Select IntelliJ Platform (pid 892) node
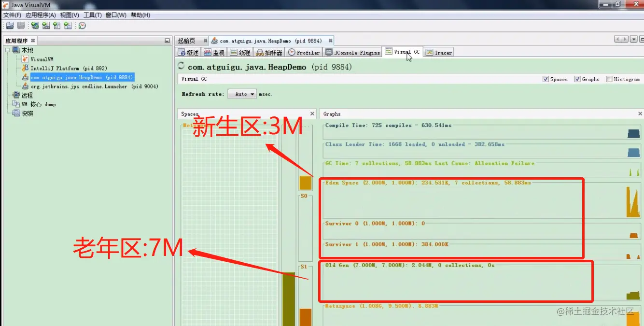Image resolution: width=644 pixels, height=326 pixels. 69,69
